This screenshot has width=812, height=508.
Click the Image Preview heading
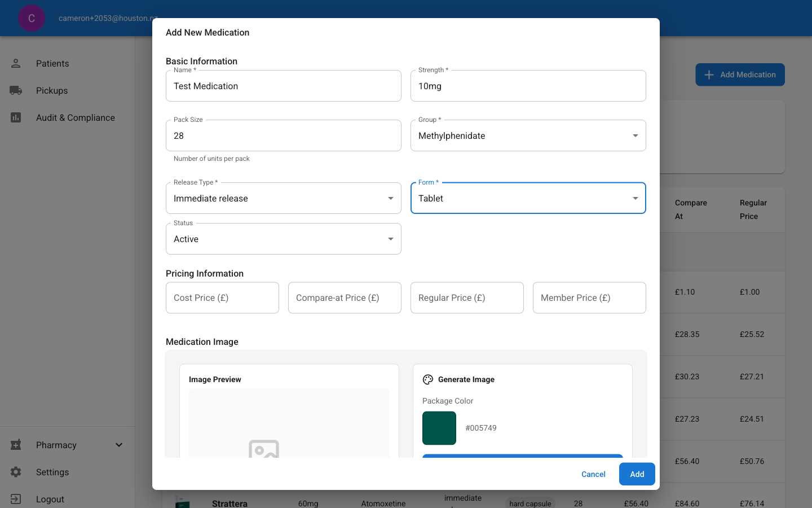[215, 379]
